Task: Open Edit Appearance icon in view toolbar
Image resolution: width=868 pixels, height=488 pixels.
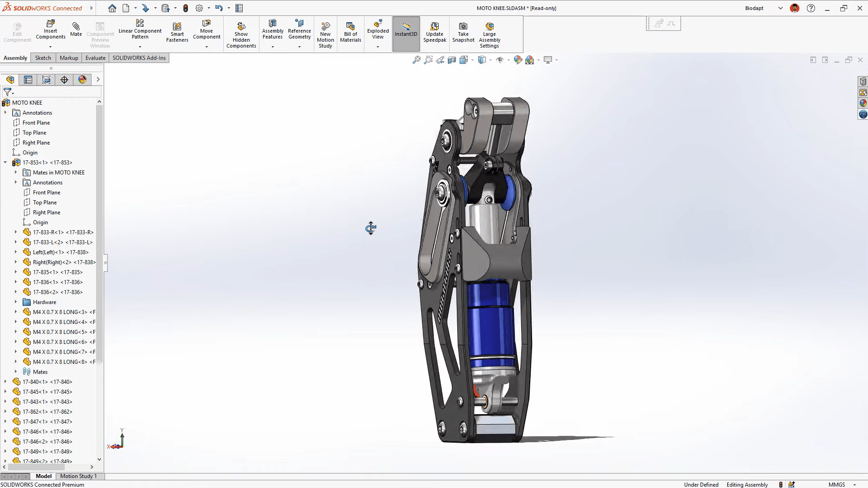Action: pos(518,60)
